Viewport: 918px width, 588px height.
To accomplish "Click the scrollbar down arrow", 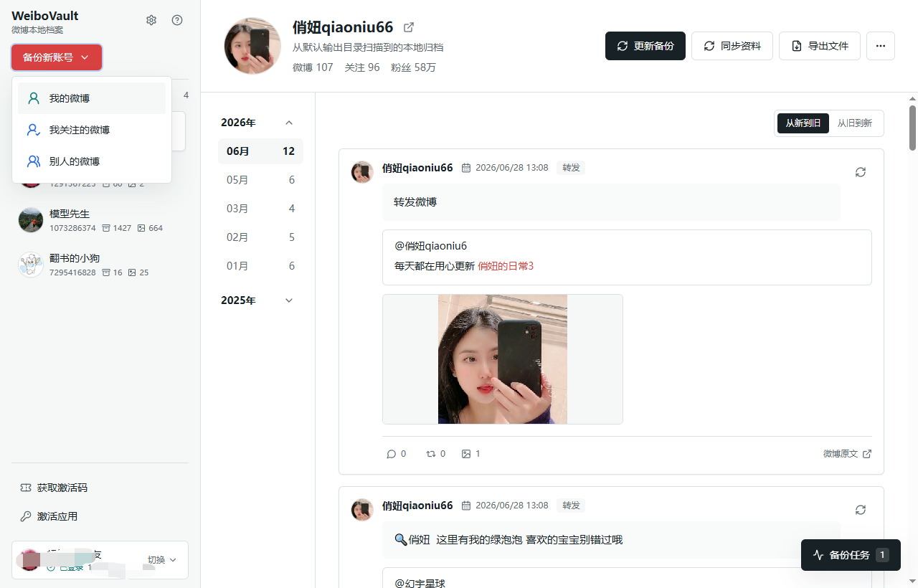I will pyautogui.click(x=912, y=581).
